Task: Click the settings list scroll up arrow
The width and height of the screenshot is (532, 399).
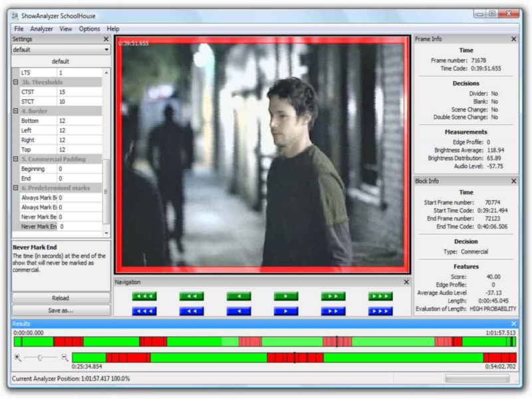Action: pyautogui.click(x=106, y=72)
